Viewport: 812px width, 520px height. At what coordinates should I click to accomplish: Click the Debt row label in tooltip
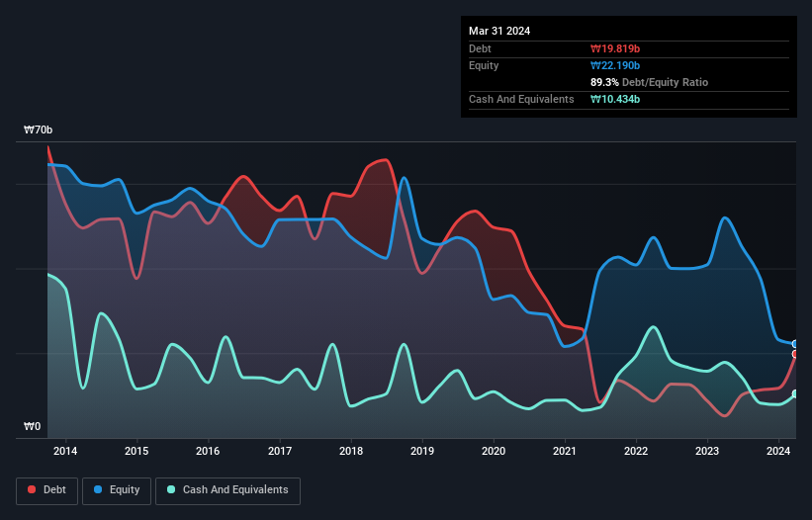point(480,48)
